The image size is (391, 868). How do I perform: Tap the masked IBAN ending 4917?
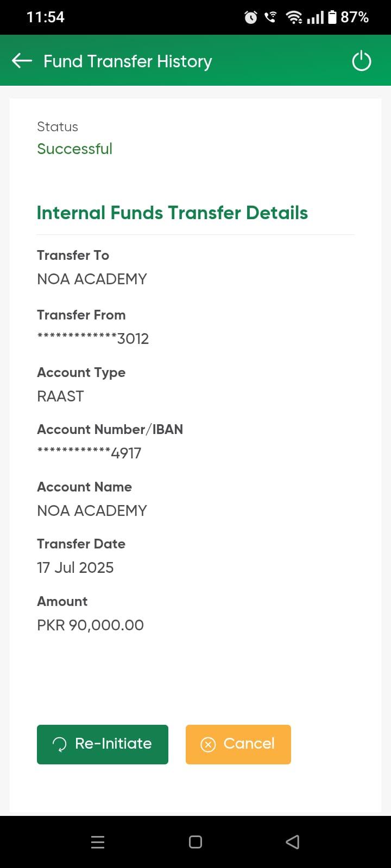tap(89, 453)
